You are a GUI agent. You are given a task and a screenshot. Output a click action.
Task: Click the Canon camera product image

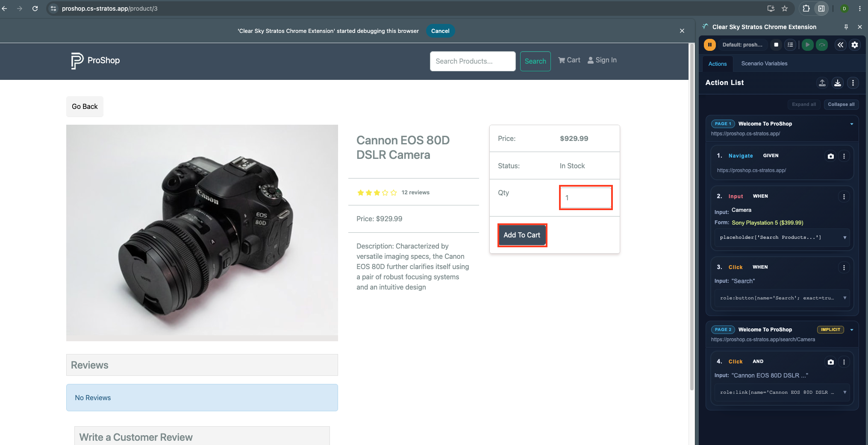click(x=202, y=233)
